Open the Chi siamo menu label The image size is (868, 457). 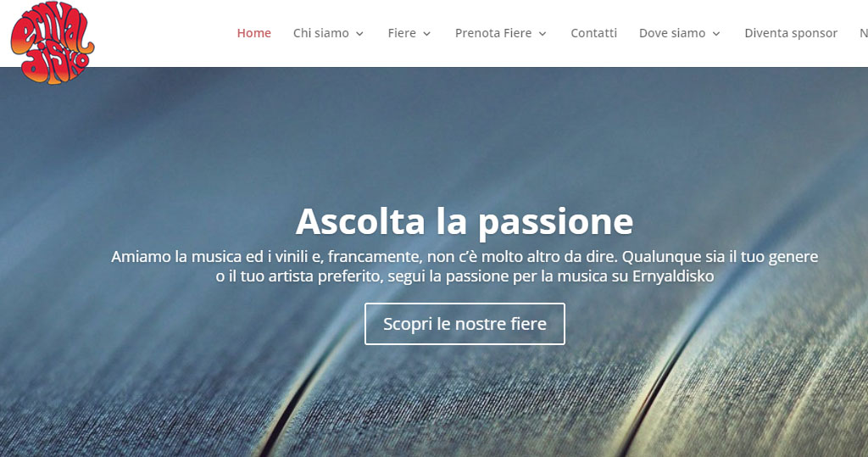tap(321, 33)
